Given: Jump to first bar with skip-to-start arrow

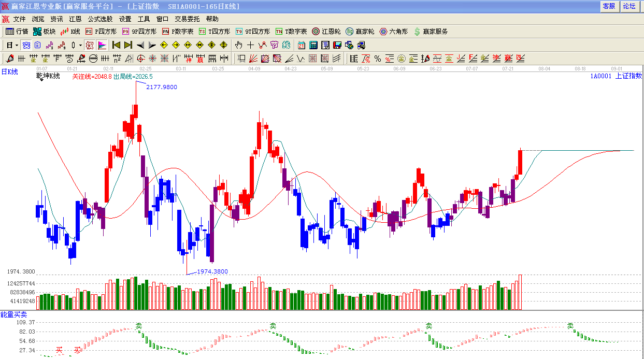Looking at the screenshot, I should 116,45.
